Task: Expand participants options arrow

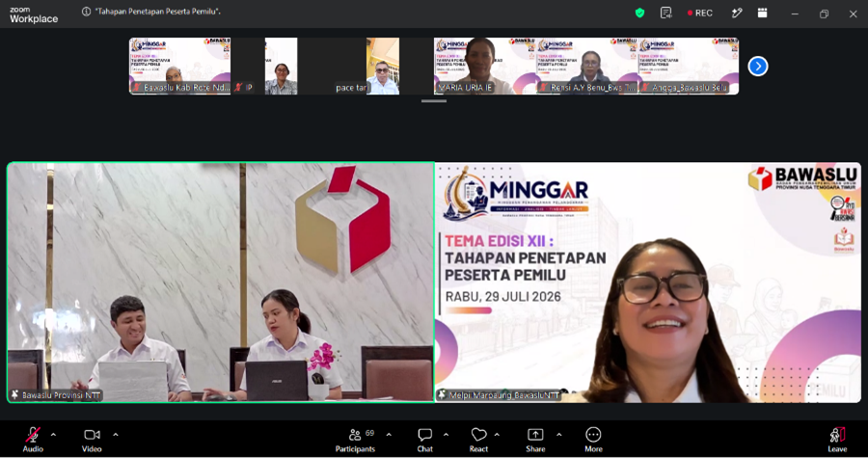Action: (x=389, y=435)
